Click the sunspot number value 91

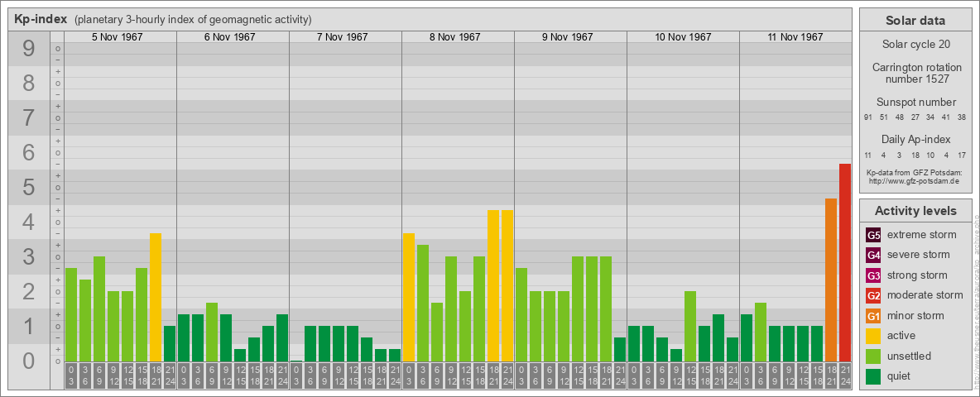pos(868,117)
